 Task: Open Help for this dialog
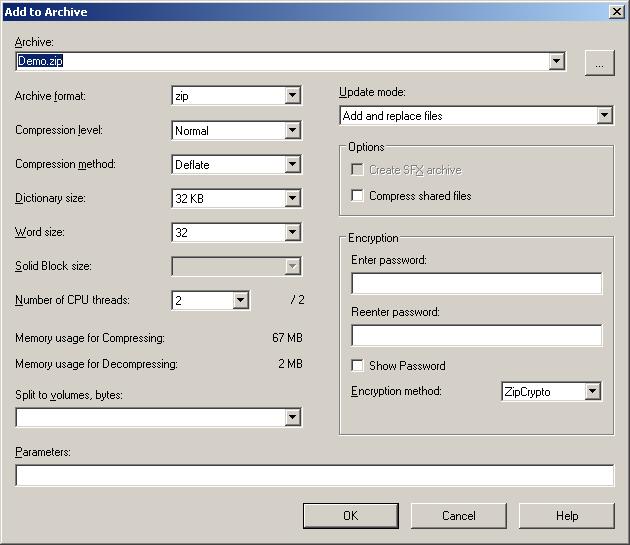pyautogui.click(x=567, y=516)
